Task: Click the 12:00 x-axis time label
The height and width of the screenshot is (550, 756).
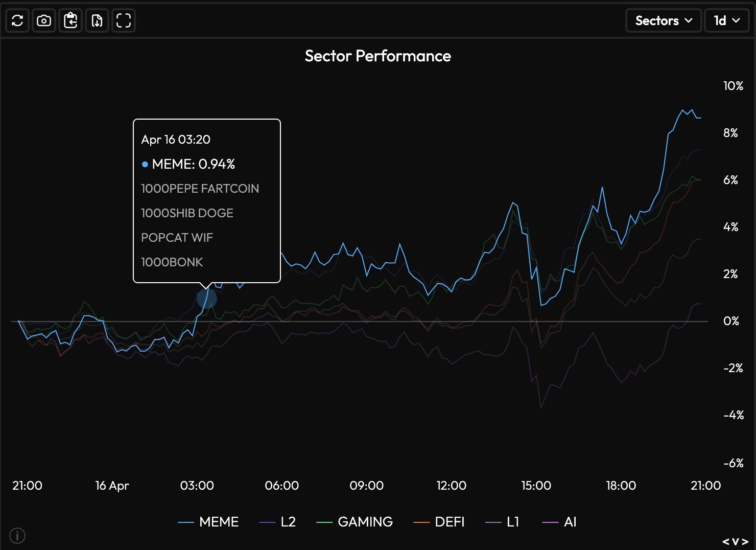Action: tap(451, 486)
